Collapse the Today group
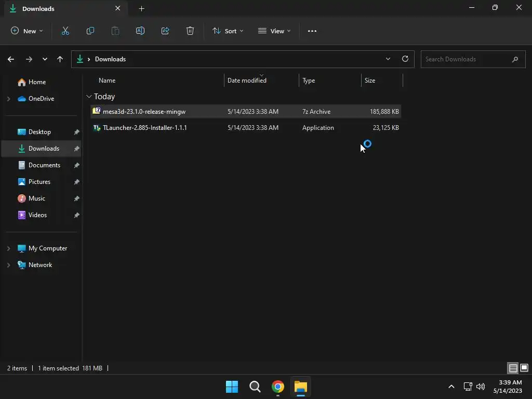Image resolution: width=532 pixels, height=399 pixels. [89, 97]
